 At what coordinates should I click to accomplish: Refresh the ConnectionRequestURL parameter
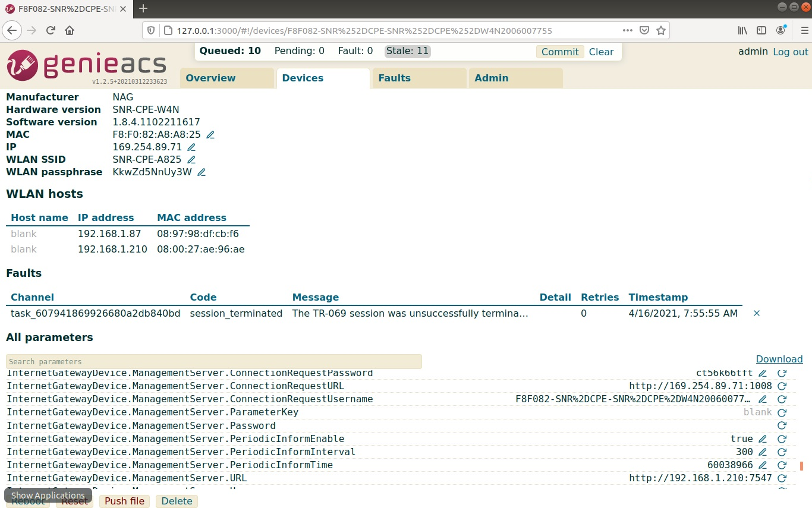coord(782,386)
